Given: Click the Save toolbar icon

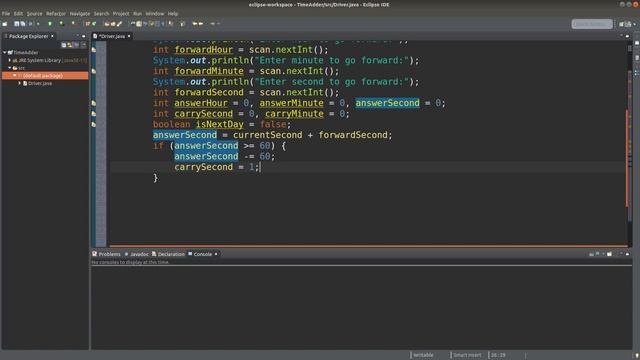Looking at the screenshot, I should 17,24.
